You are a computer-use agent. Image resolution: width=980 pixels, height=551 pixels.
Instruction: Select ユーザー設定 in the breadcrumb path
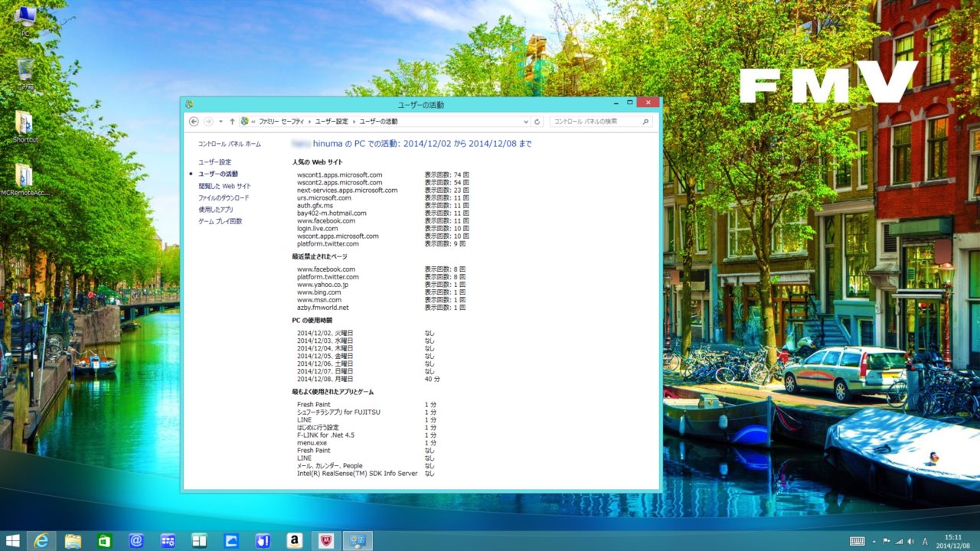(x=331, y=122)
